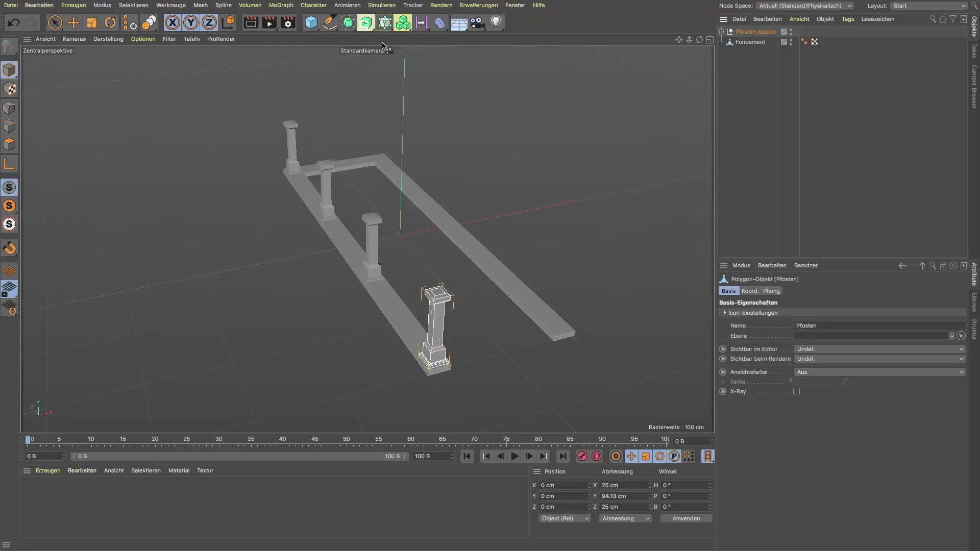Screen dimensions: 980x551
Task: Select the Scale tool
Action: (91, 22)
